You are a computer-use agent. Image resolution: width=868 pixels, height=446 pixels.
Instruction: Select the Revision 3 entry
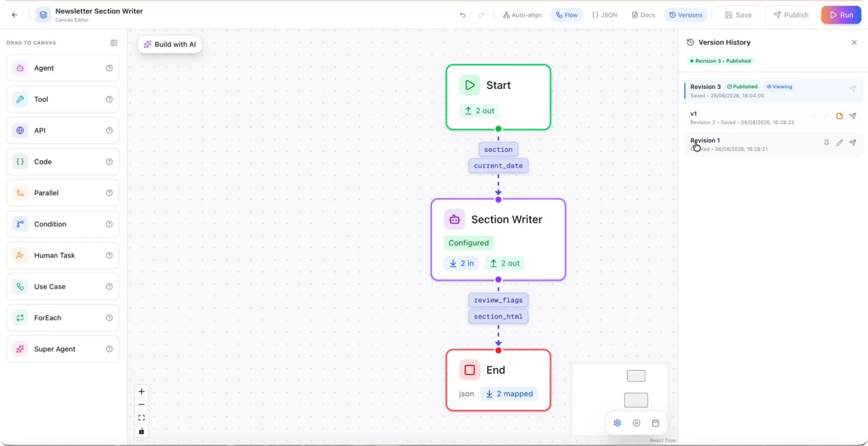[x=774, y=91]
